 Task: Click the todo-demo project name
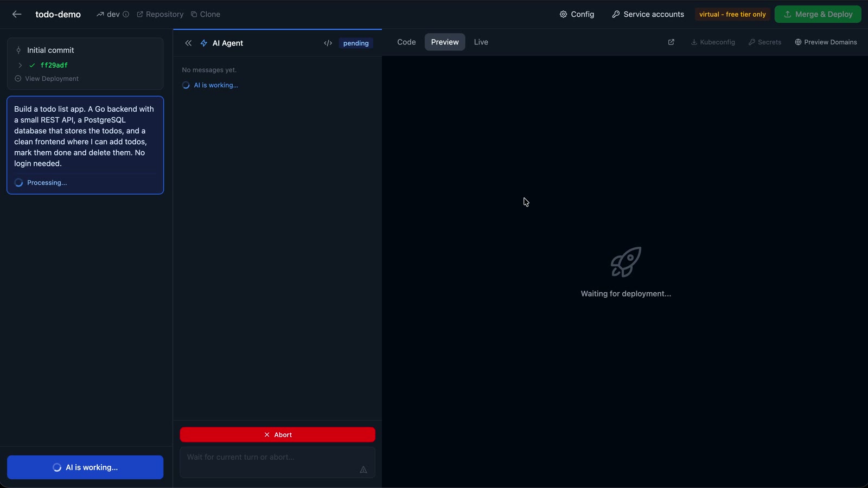pos(58,15)
